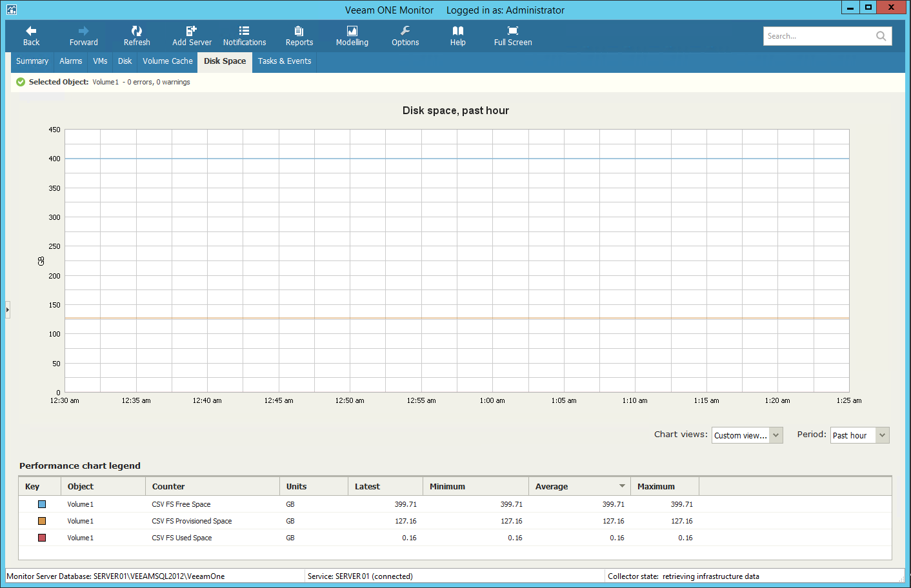This screenshot has height=588, width=911.
Task: Click the Monitor Server Database status entry
Action: (x=115, y=576)
